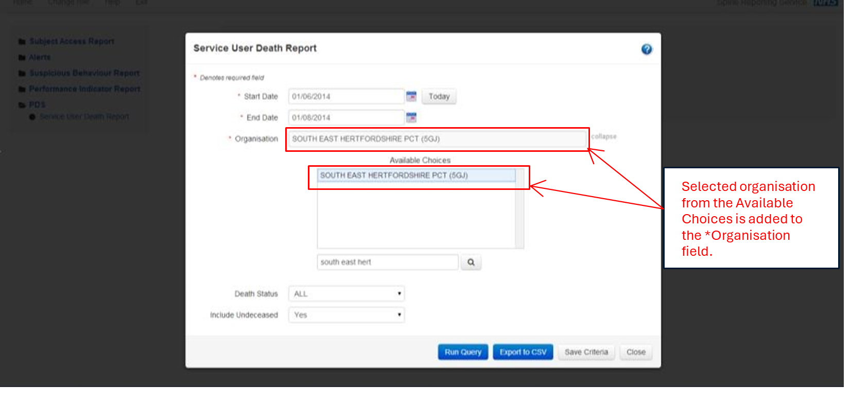The image size is (868, 403).
Task: Open the End Date calendar picker
Action: [411, 117]
